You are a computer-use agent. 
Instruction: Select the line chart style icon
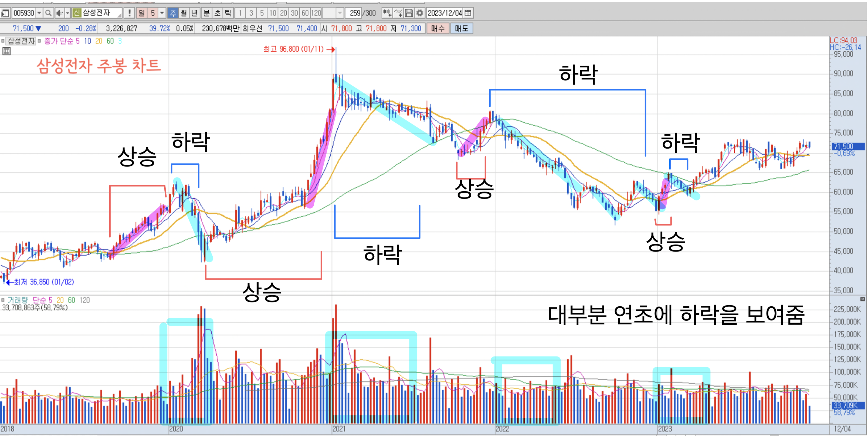point(398,13)
